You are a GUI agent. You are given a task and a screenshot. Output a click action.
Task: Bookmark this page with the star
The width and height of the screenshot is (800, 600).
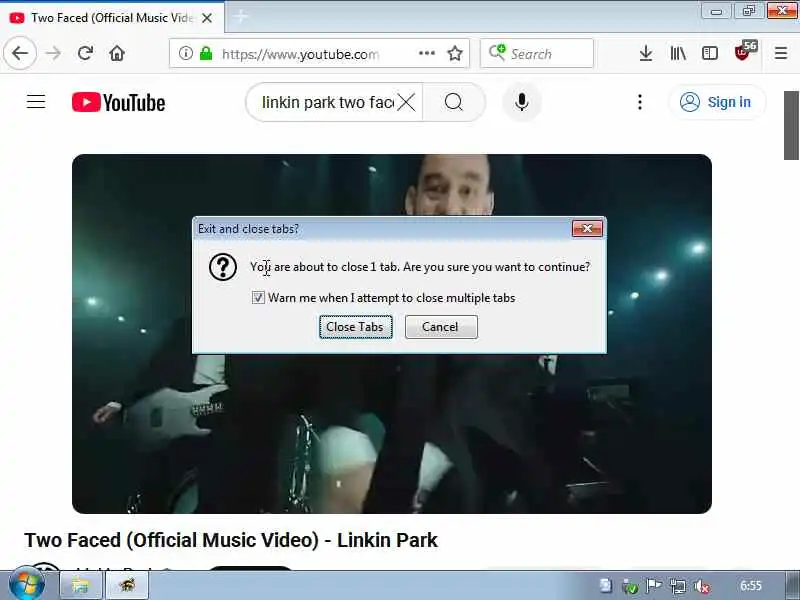click(455, 53)
